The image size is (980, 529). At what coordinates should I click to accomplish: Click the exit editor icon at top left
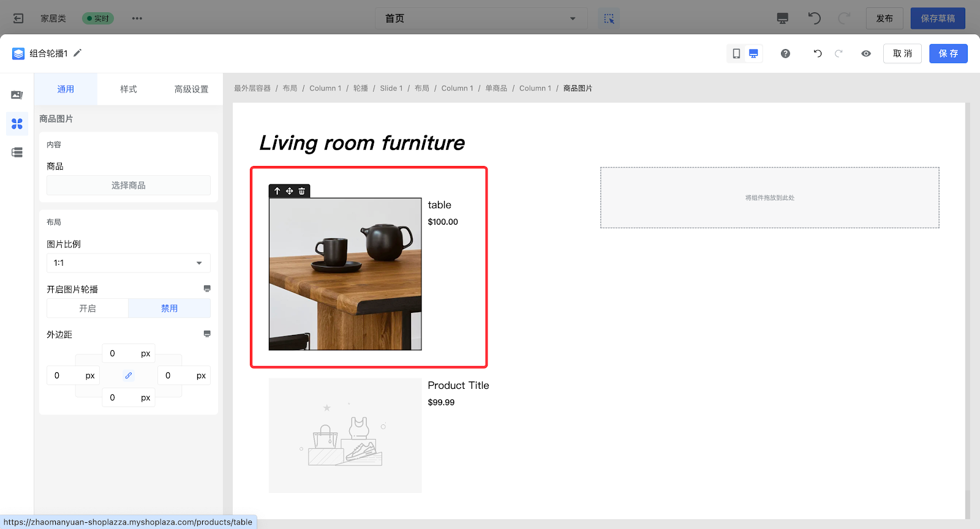(x=18, y=18)
